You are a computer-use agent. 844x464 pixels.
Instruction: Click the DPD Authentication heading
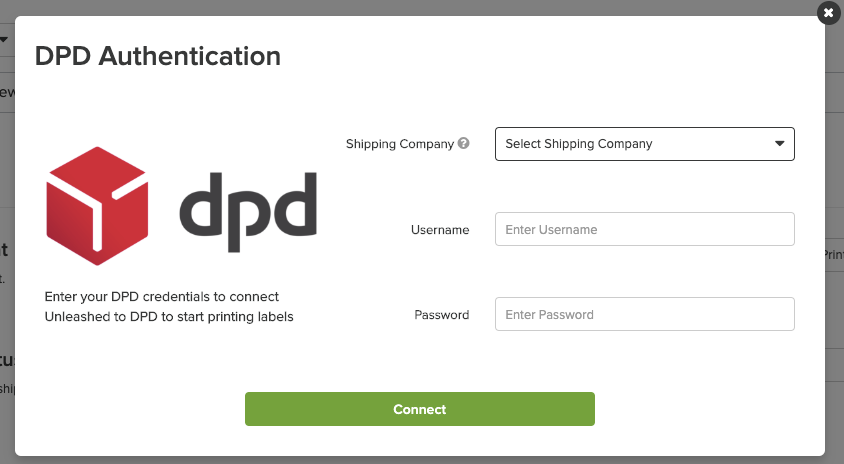158,56
